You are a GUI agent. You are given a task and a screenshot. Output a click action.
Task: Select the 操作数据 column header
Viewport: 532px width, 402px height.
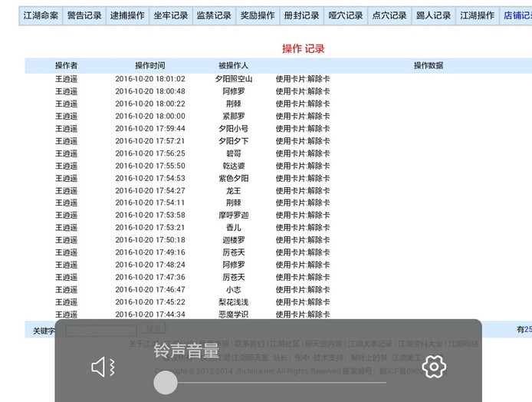tap(429, 65)
